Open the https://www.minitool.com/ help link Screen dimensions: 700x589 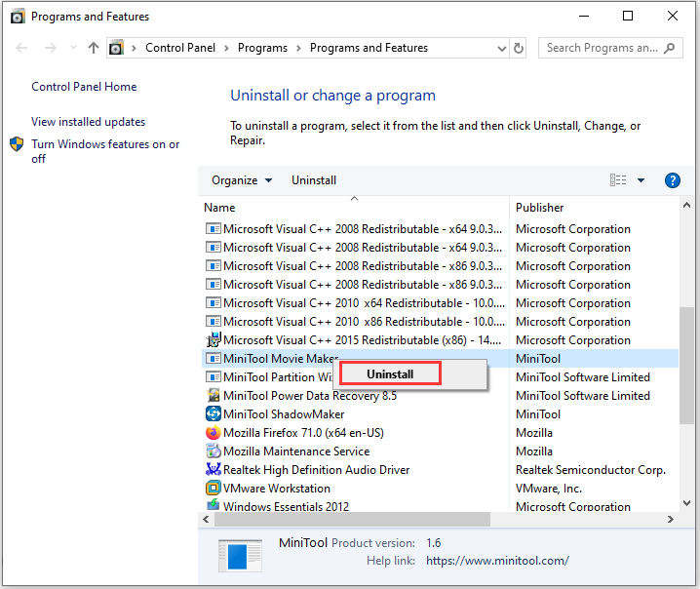(x=497, y=561)
